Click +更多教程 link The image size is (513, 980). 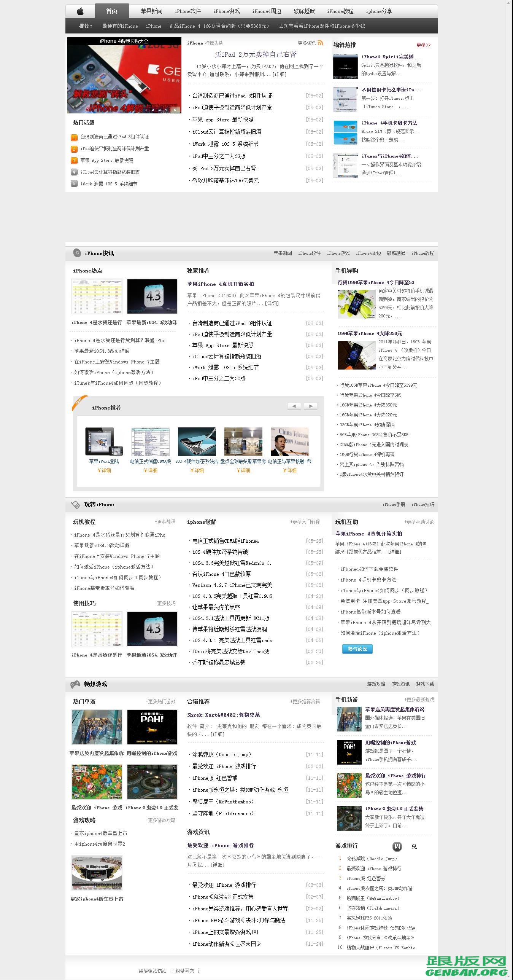click(x=165, y=522)
